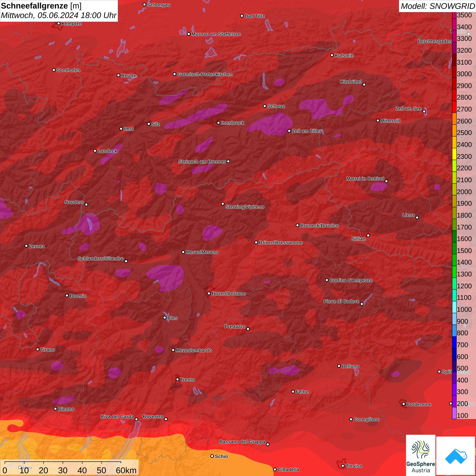Screen dimensions: 476x476
Task: Click the Rovereto label
Action: pos(153,417)
